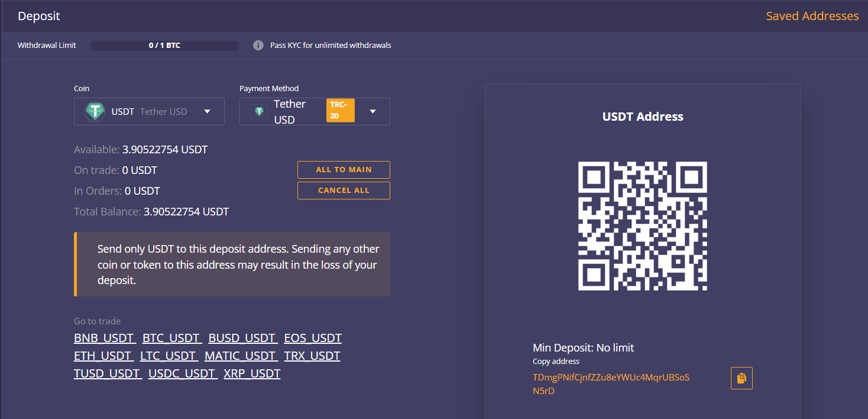Viewport: 868px width, 419px height.
Task: Click the Deposit page heading
Action: pyautogui.click(x=39, y=16)
